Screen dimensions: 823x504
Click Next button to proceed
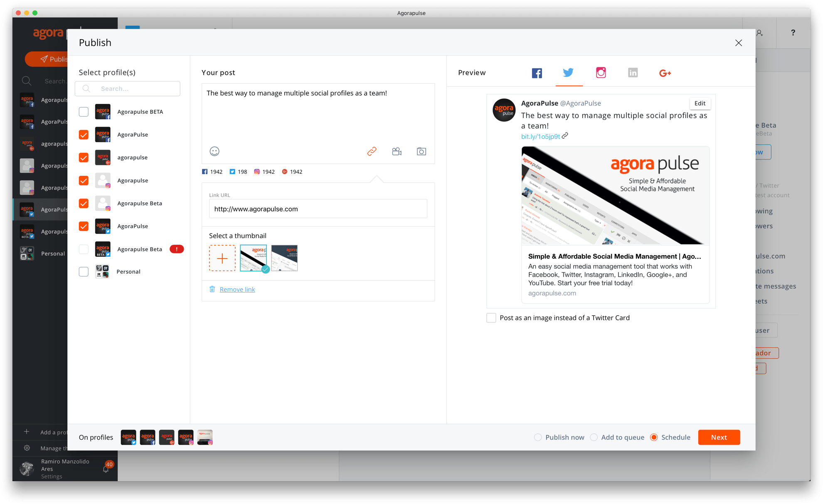pos(719,436)
